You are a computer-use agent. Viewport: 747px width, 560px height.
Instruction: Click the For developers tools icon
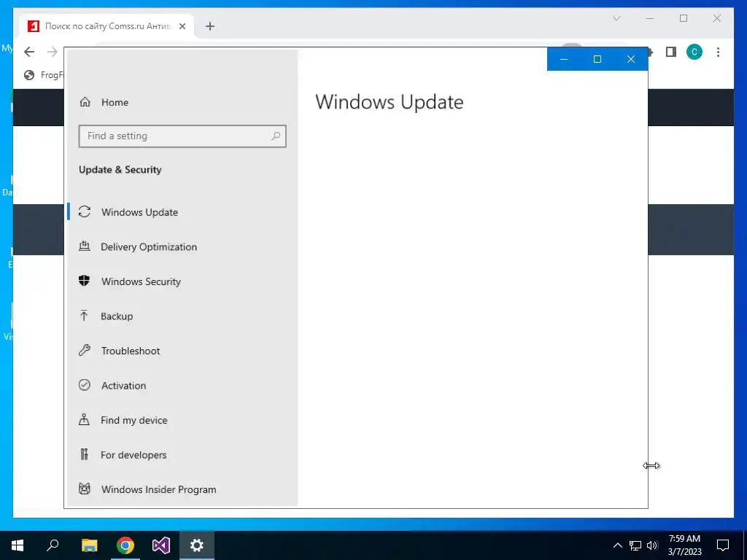click(x=85, y=454)
